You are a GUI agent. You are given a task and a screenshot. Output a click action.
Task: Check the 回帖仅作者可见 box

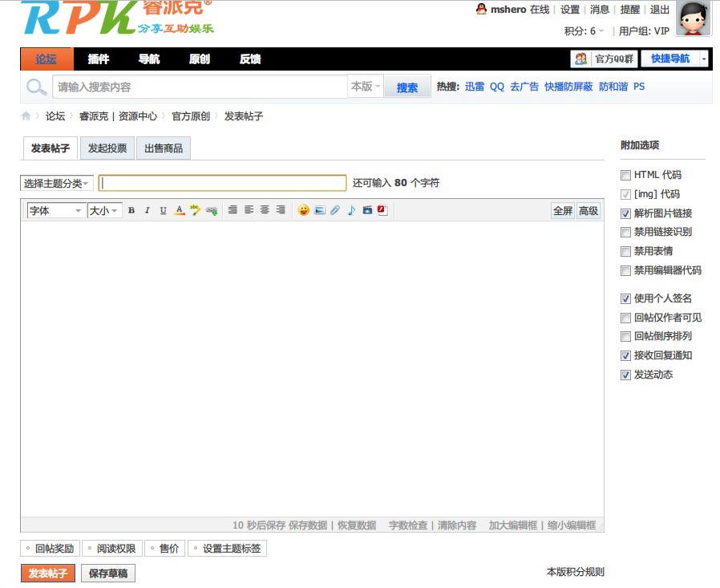click(625, 318)
